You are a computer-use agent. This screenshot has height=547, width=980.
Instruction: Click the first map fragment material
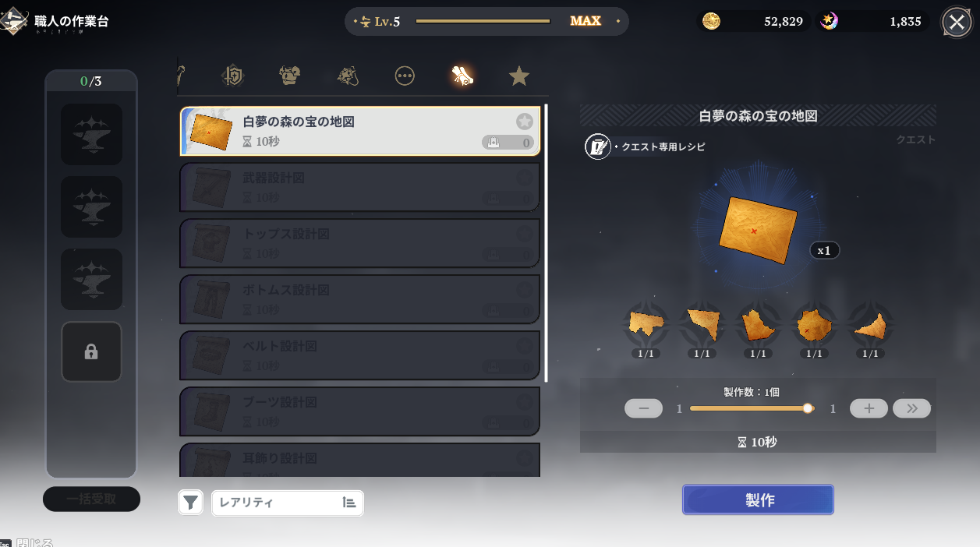click(646, 324)
